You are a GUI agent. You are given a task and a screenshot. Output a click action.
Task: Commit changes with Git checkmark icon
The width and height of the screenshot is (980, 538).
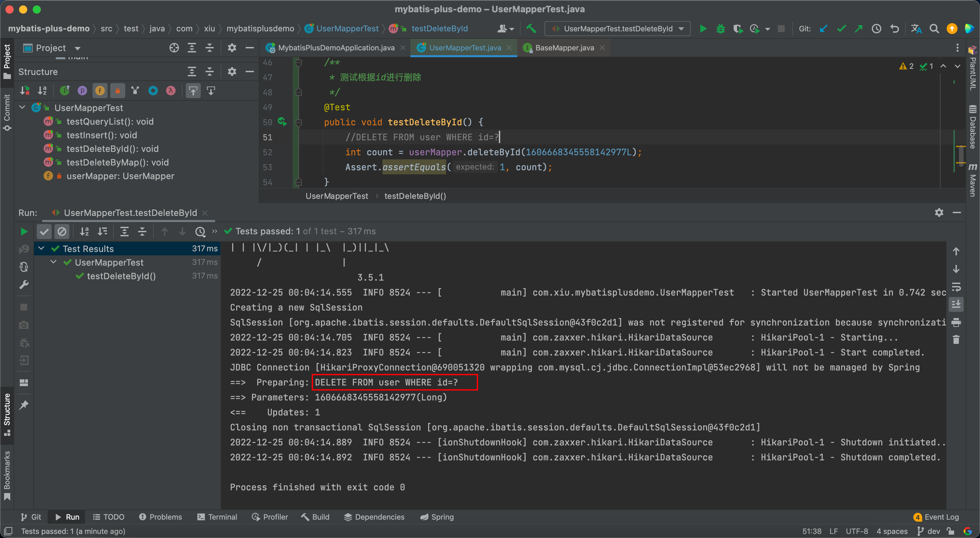[x=841, y=29]
